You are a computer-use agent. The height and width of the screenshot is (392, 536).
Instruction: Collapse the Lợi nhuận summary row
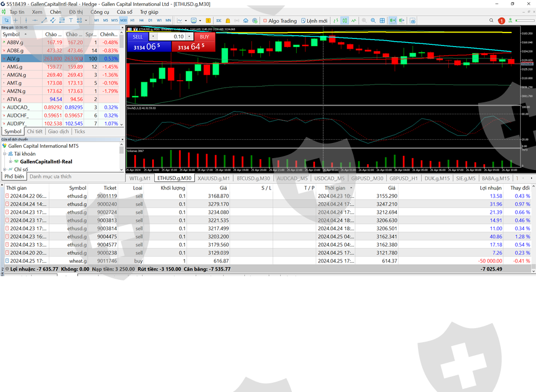[x=7, y=269]
